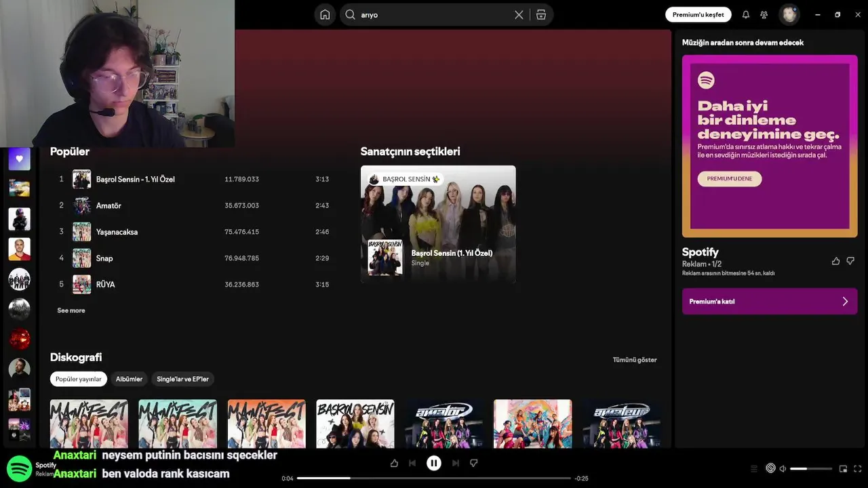Open the Galatasaray player thumbnail in sidebar
868x488 pixels.
20,249
